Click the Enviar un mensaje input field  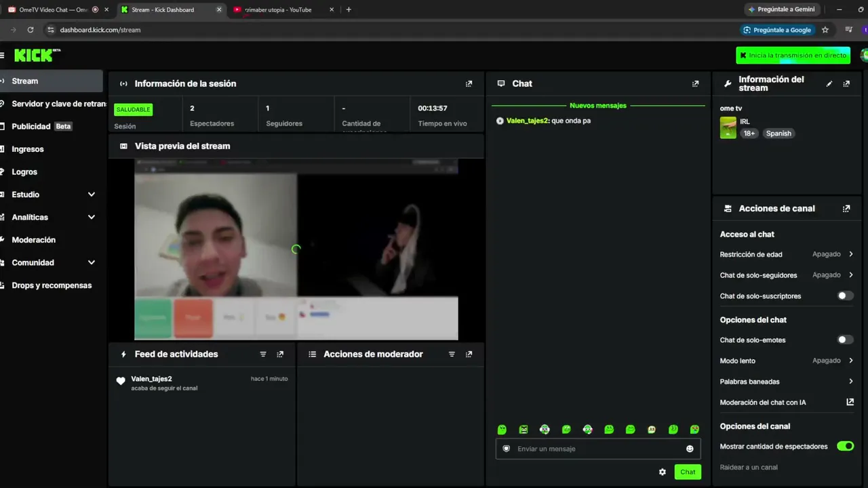[598, 449]
